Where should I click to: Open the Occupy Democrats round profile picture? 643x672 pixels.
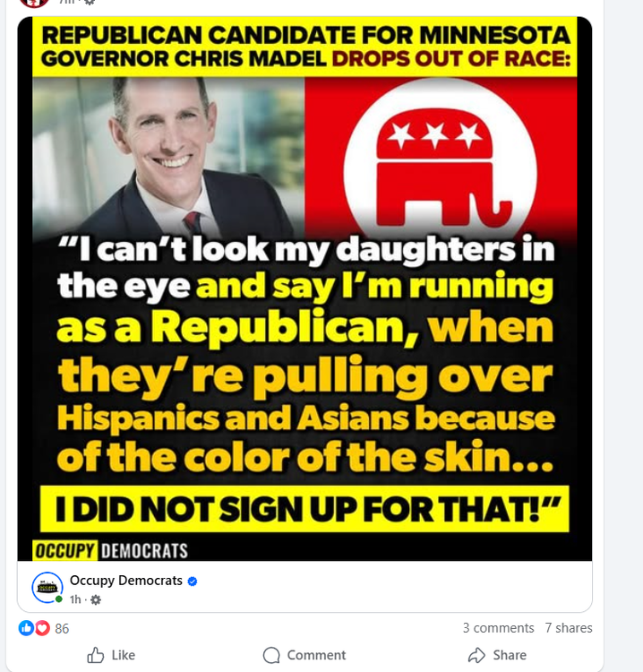click(x=47, y=587)
